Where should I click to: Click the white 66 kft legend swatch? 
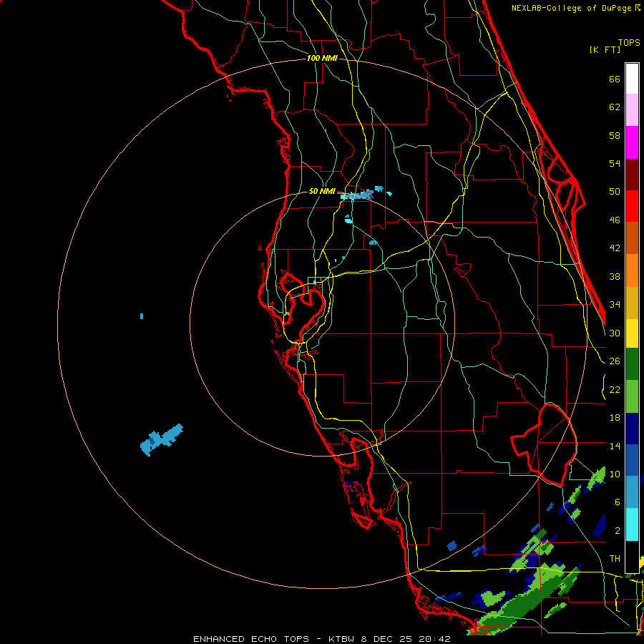pos(632,79)
